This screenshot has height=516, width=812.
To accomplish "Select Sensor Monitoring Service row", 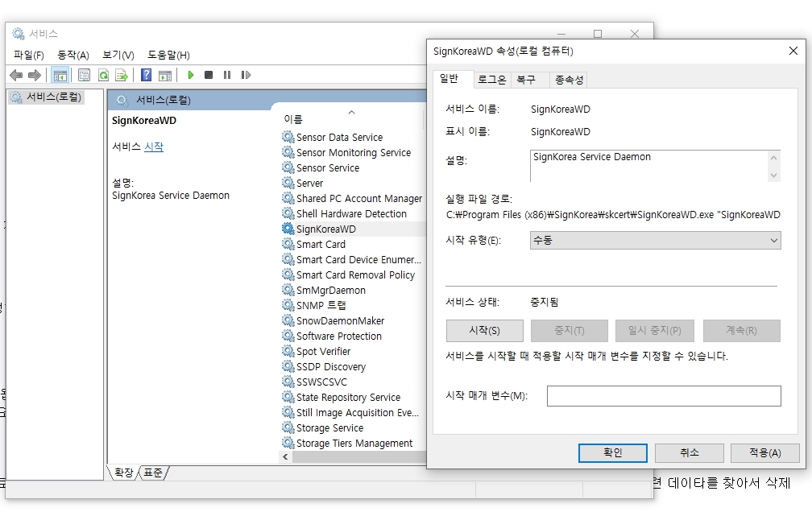I will (353, 152).
